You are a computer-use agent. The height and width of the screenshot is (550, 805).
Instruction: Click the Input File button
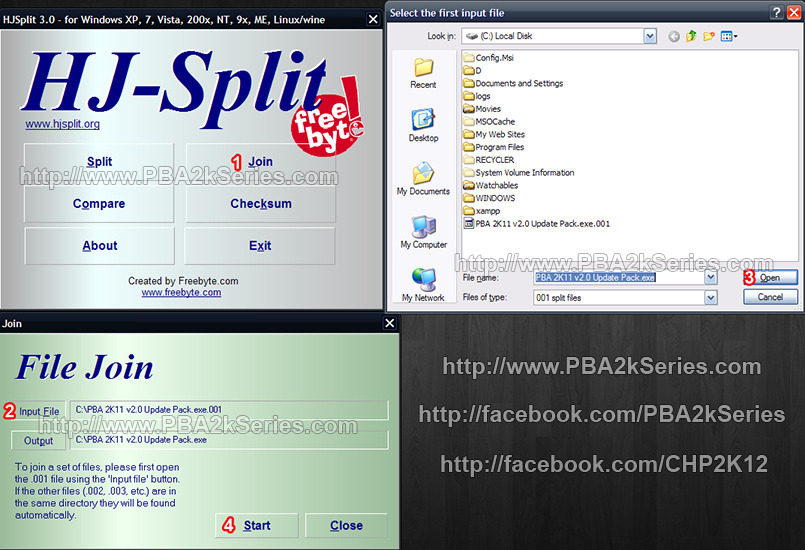[x=39, y=411]
